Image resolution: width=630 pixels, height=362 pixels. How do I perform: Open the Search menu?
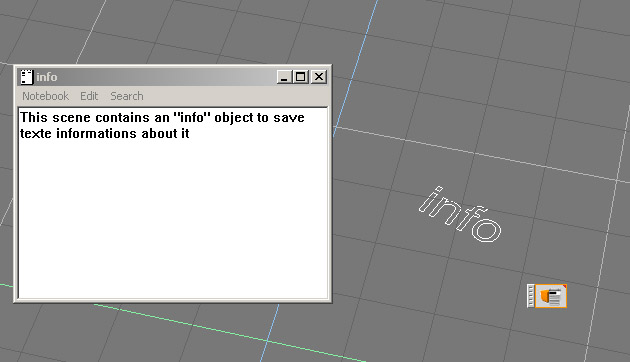click(x=127, y=96)
